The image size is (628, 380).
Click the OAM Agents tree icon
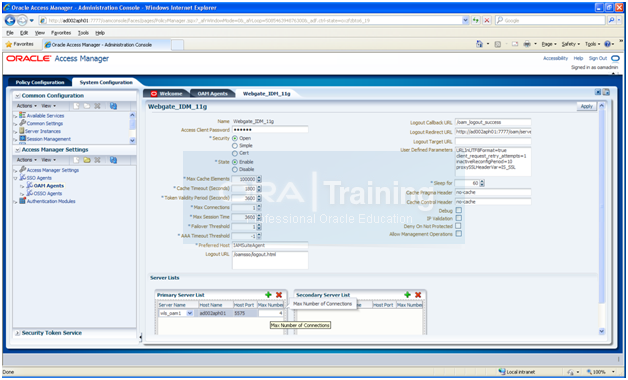coord(30,185)
